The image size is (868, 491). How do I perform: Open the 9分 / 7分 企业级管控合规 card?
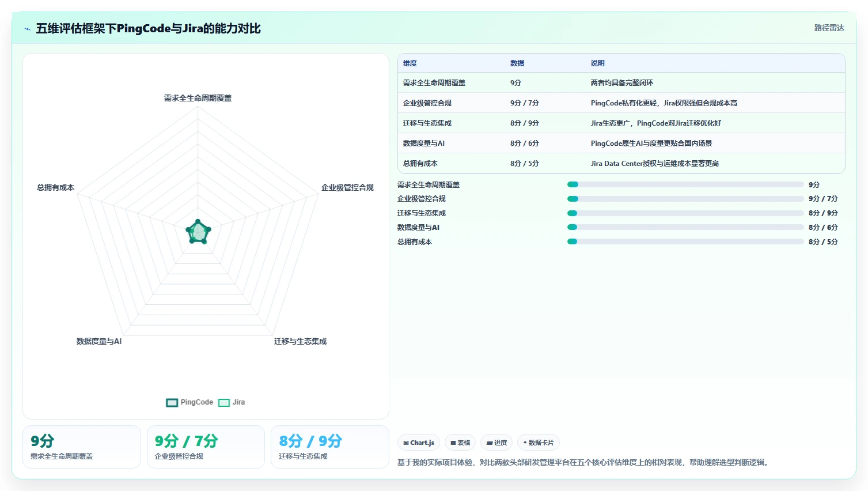(206, 447)
